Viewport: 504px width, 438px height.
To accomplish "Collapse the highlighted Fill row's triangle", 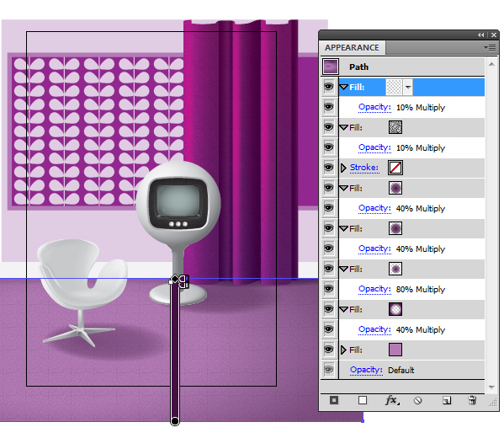I will [x=343, y=88].
